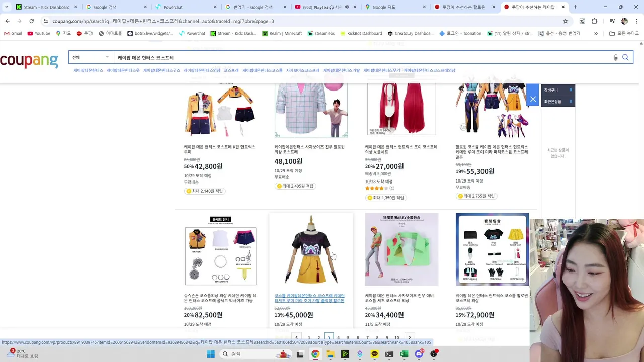Go to the previous results page arrow
The height and width of the screenshot is (362, 644).
pyautogui.click(x=297, y=337)
